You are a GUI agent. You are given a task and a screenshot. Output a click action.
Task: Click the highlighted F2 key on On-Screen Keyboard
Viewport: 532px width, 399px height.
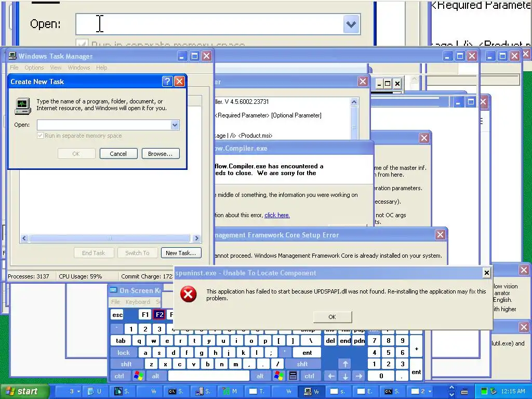pos(159,315)
